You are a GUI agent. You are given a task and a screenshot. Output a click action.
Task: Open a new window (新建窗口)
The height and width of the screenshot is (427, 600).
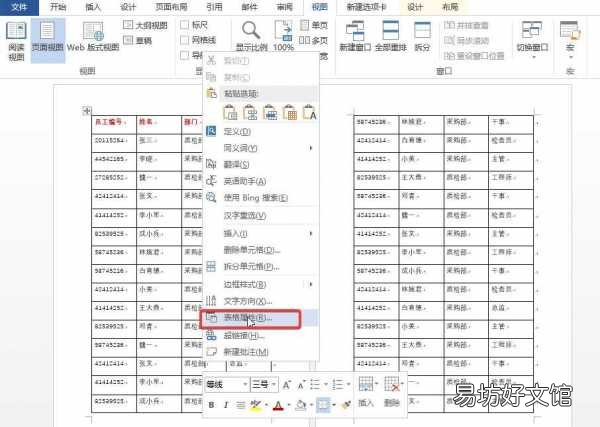355,37
